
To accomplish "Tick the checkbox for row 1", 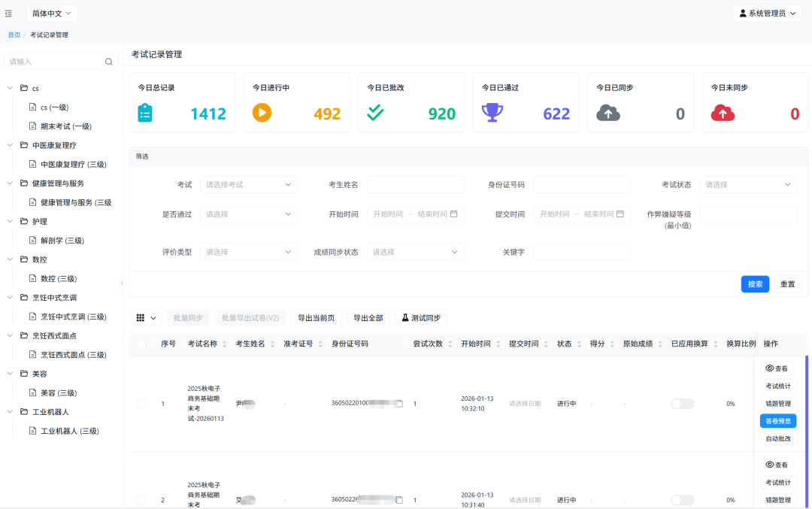I will [x=142, y=404].
